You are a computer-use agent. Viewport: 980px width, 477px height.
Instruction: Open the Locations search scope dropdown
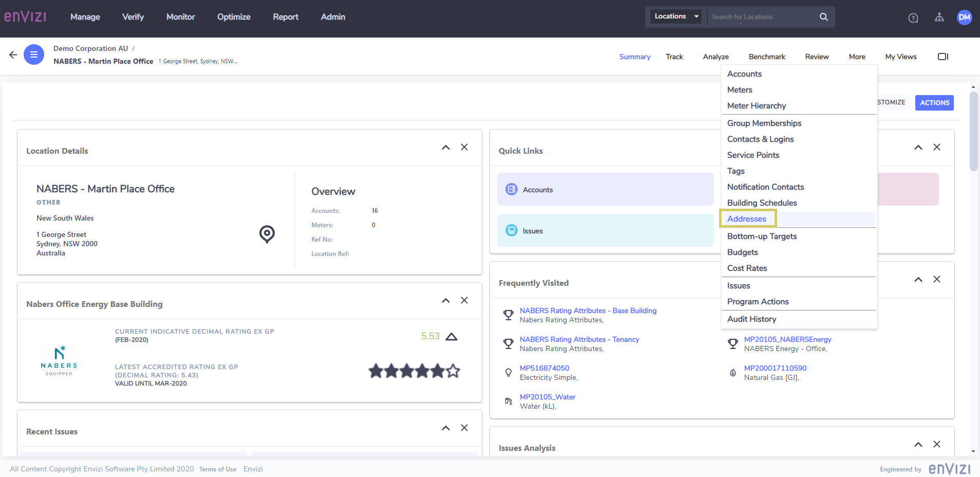point(676,16)
